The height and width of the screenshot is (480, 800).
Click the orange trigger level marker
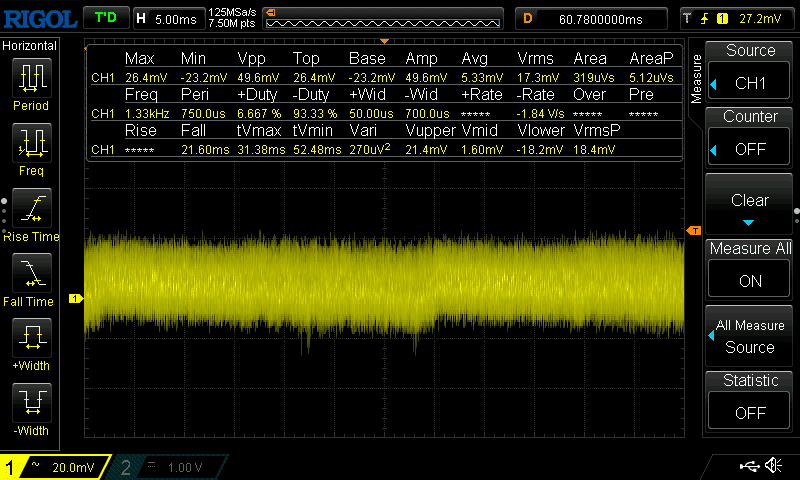(x=694, y=231)
